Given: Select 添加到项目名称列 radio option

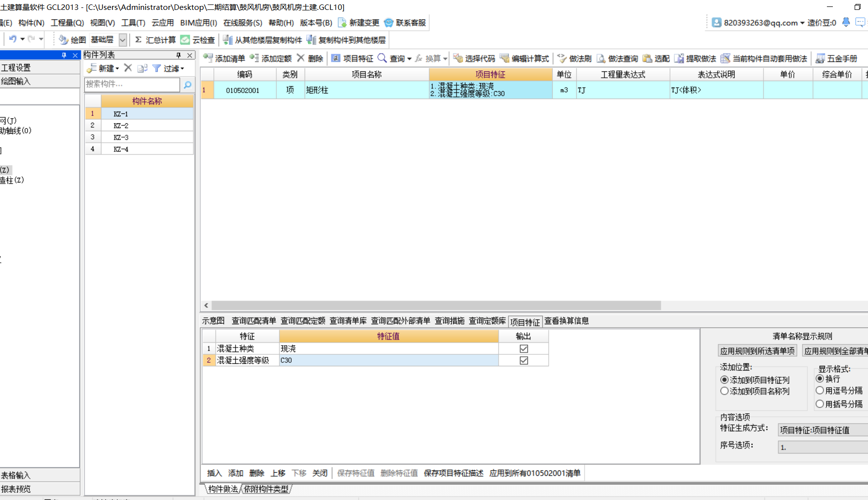Looking at the screenshot, I should (724, 391).
